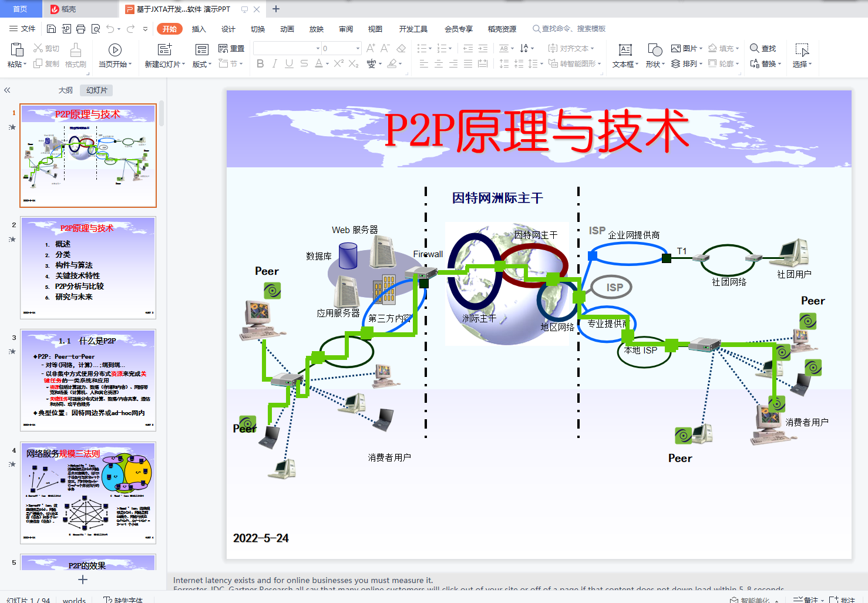The height and width of the screenshot is (603, 868).
Task: Click the Copy (复制) button
Action: coord(46,63)
